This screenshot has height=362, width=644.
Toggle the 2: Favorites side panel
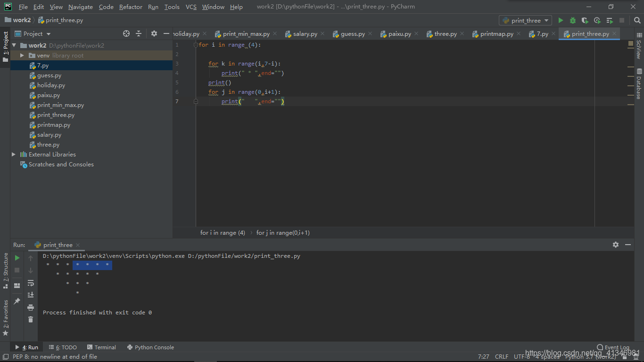pos(6,318)
